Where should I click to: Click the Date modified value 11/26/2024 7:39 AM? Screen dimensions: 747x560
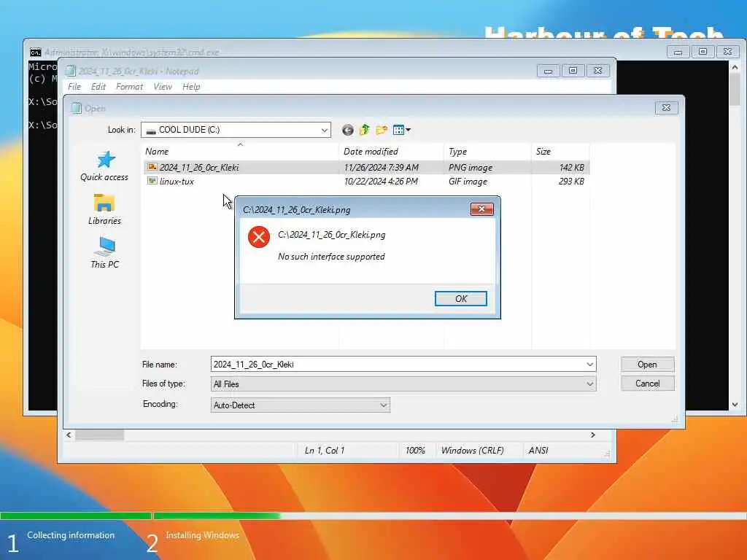pos(381,167)
